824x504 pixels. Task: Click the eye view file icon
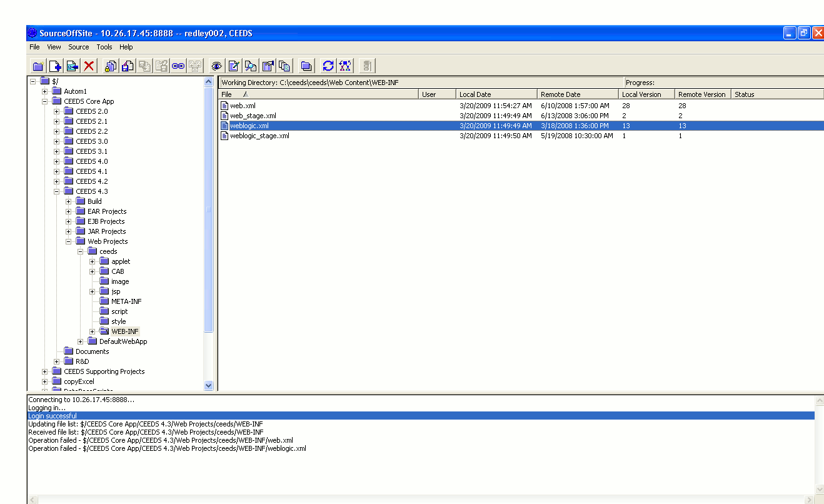[x=217, y=66]
